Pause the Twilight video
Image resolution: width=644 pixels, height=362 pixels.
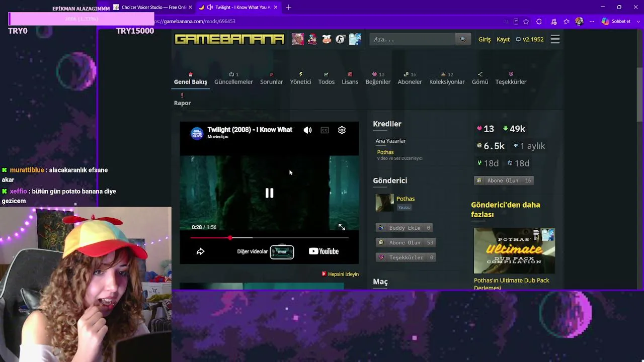(269, 193)
